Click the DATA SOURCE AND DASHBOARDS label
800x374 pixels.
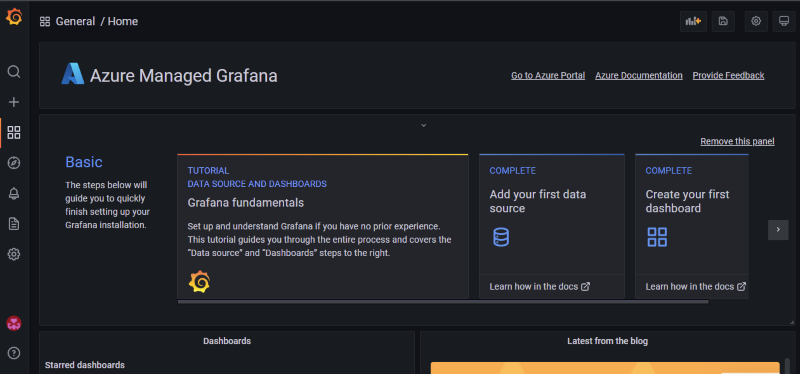point(257,184)
